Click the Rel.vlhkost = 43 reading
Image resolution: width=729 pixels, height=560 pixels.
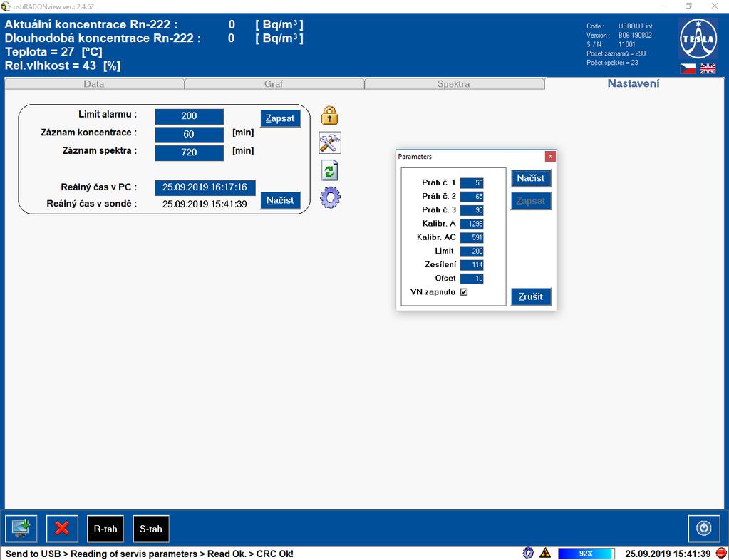tap(63, 66)
